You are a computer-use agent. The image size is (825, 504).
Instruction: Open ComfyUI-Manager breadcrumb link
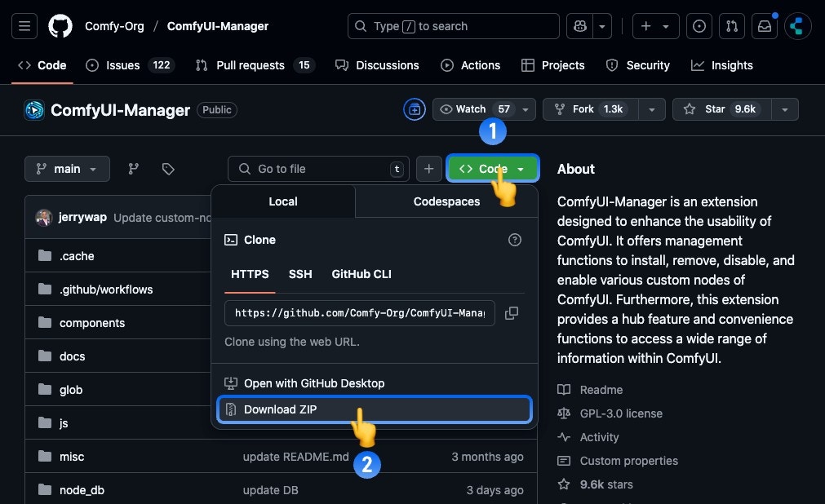tap(217, 26)
